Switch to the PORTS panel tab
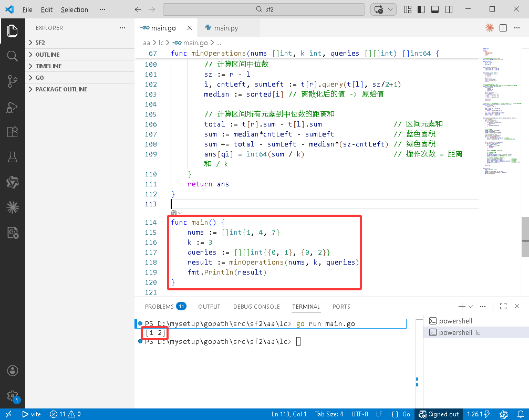 tap(341, 307)
